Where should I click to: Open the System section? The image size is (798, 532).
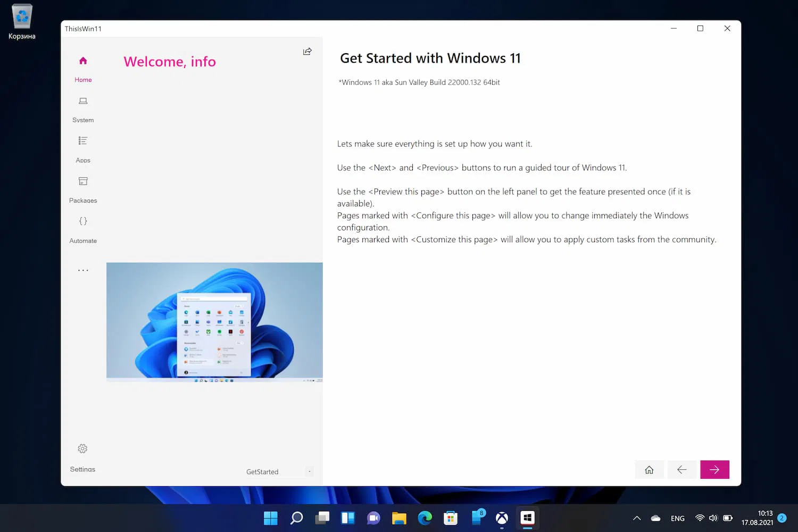(83, 110)
